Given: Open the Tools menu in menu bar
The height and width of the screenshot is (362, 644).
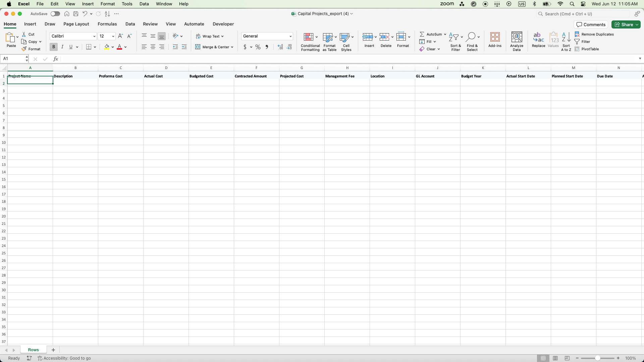Looking at the screenshot, I should click(x=127, y=4).
